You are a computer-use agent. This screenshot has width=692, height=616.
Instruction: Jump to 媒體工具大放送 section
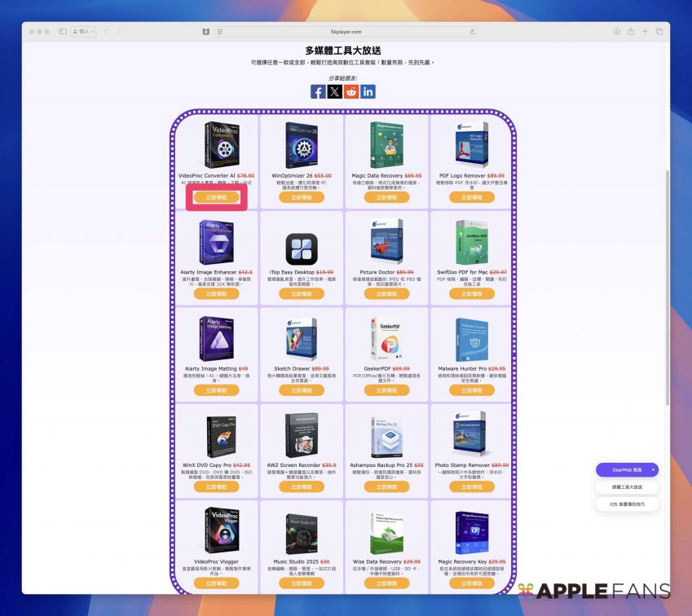click(627, 487)
